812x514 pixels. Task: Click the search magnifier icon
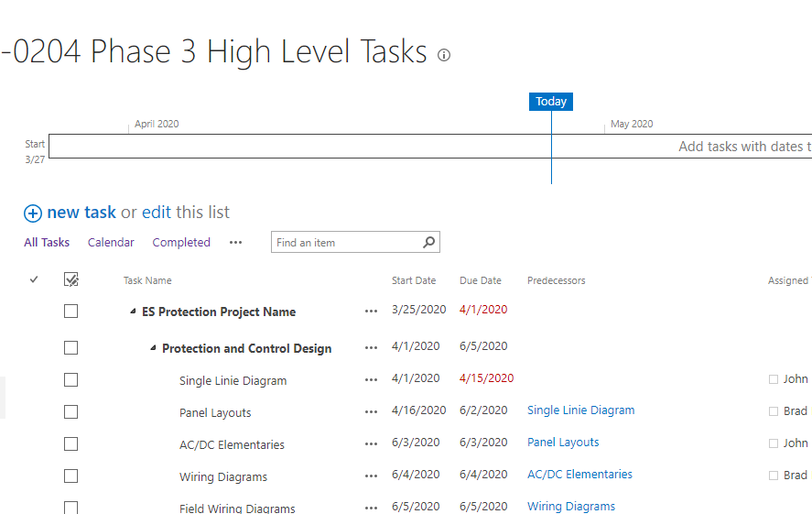coord(428,242)
